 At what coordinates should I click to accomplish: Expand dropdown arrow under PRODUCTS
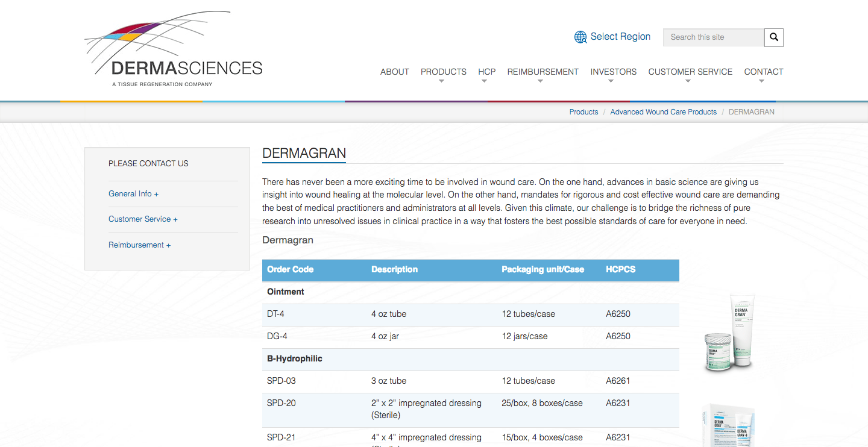[441, 81]
